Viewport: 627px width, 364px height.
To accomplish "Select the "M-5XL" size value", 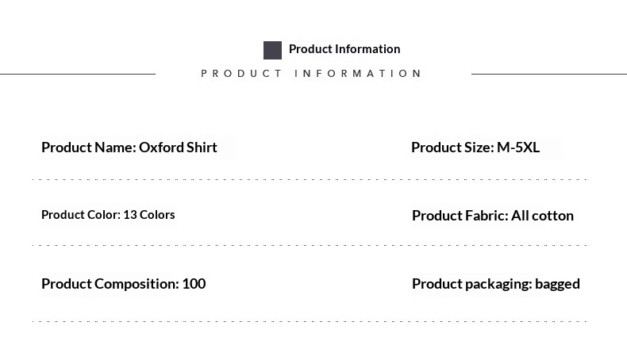I will point(518,148).
